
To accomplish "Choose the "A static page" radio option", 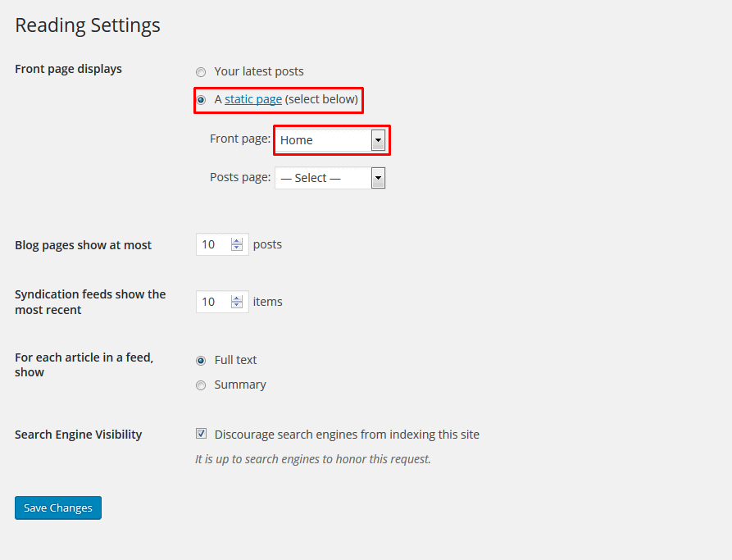I will click(201, 100).
